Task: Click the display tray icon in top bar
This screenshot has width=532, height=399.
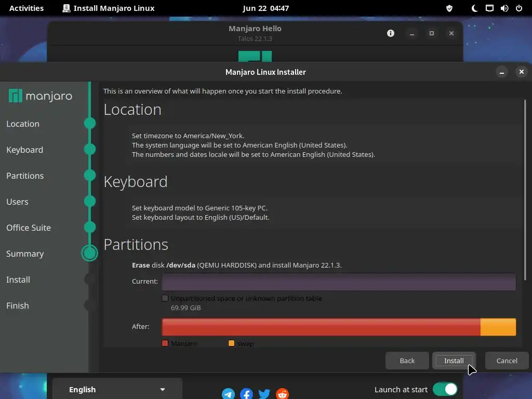Action: 489,8
